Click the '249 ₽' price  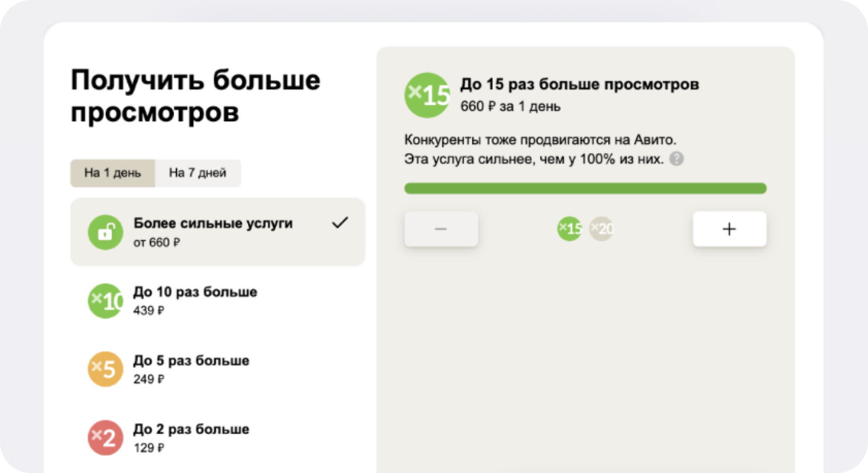click(149, 380)
